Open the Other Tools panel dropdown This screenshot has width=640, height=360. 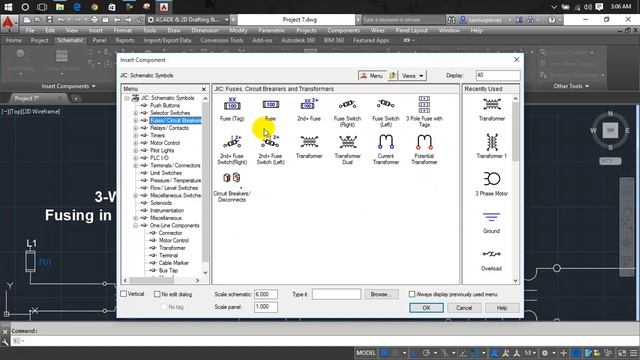tap(571, 86)
